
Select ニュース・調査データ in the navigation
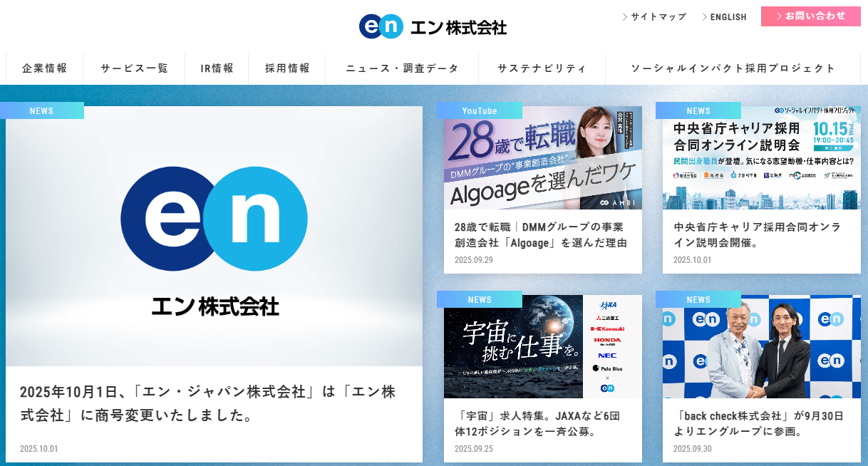pos(402,68)
